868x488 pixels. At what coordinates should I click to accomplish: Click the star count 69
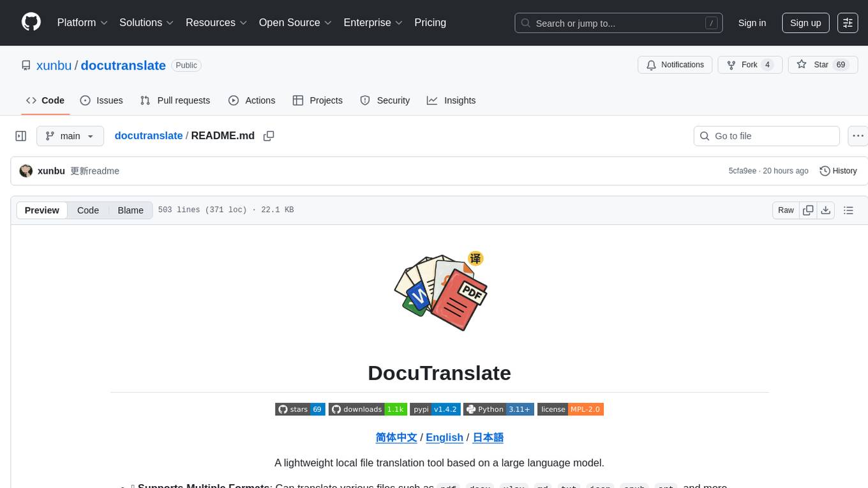point(841,65)
